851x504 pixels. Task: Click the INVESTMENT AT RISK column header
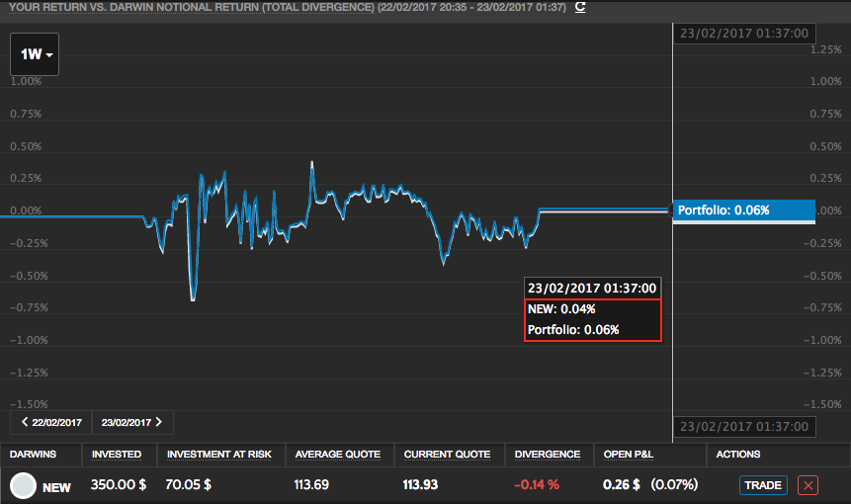pos(219,454)
